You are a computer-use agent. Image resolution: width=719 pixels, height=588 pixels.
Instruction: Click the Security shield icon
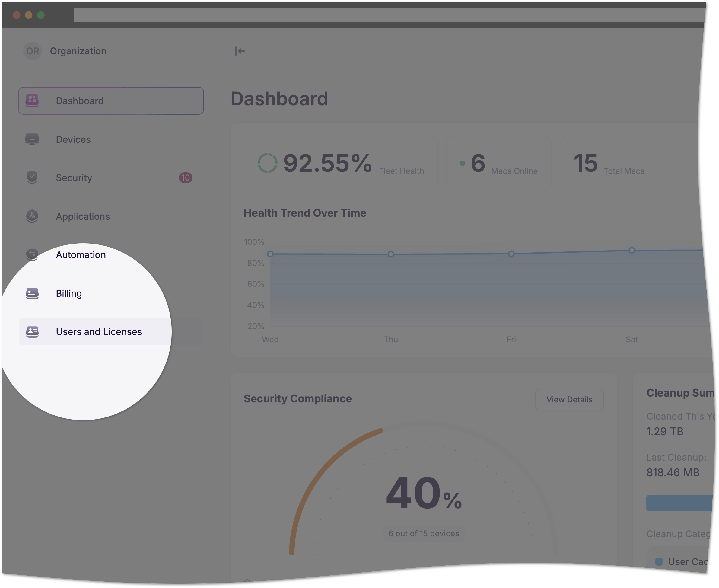32,177
